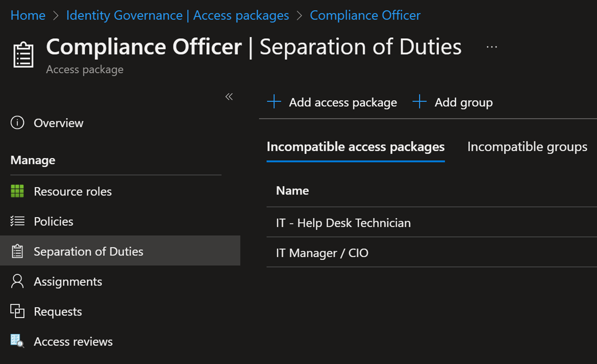Viewport: 597px width, 364px height.
Task: Navigate Home via the breadcrumb
Action: [27, 15]
